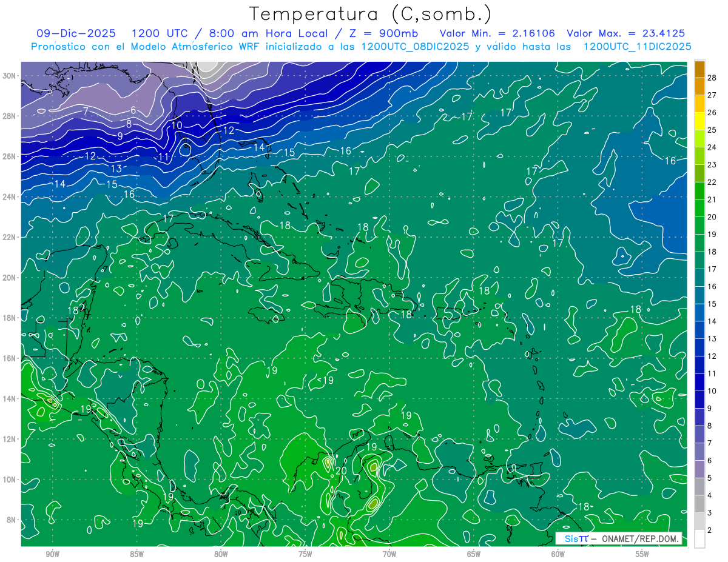The height and width of the screenshot is (562, 728).
Task: Click the 'Valor Max. = 23.4125' readout
Action: [626, 33]
